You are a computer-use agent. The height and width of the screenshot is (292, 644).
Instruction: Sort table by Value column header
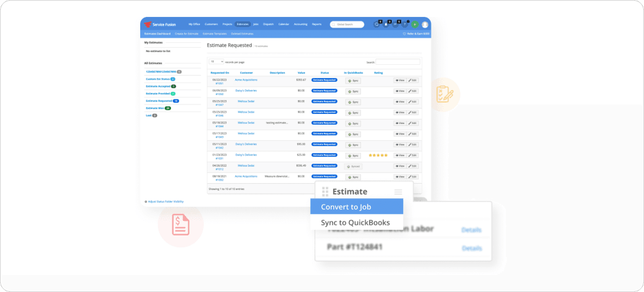[x=301, y=73]
